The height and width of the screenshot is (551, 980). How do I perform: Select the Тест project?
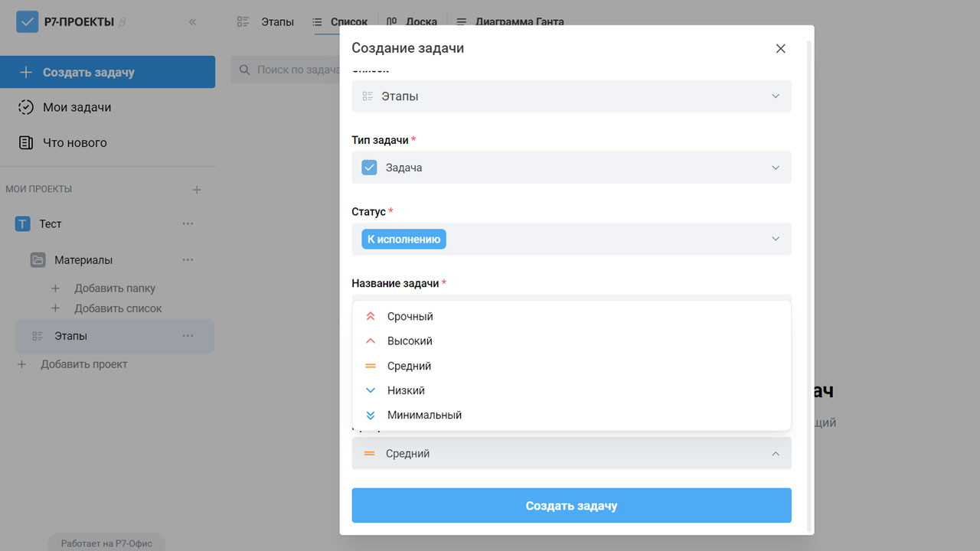point(51,223)
